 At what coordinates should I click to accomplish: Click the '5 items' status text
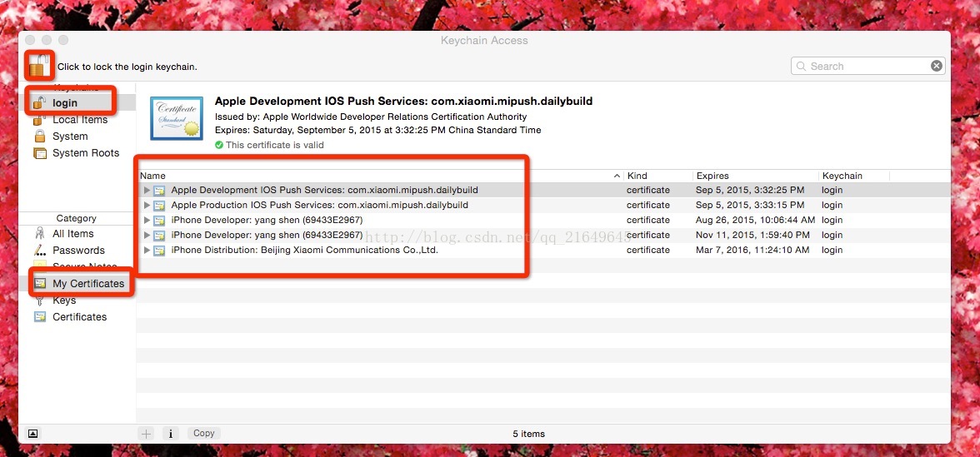pos(528,434)
